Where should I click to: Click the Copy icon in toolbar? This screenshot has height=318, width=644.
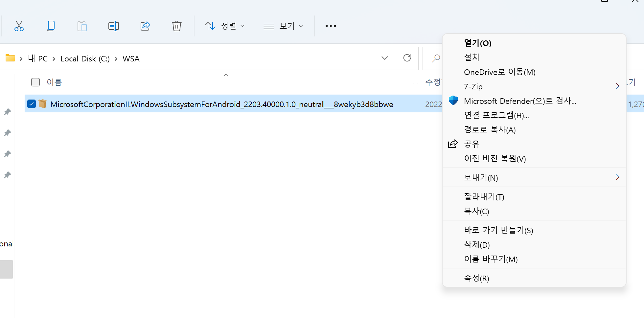click(51, 26)
